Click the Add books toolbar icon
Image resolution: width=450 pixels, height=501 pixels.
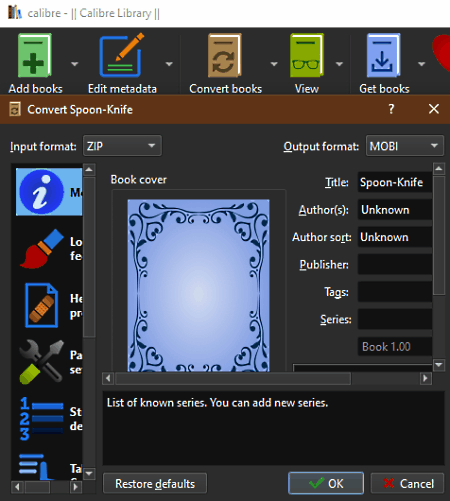(35, 55)
